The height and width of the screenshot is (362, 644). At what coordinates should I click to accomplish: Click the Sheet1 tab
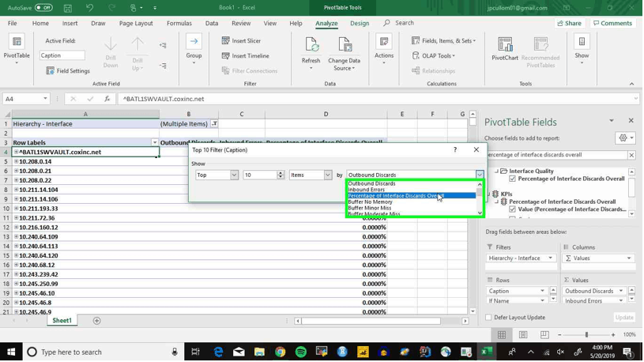[62, 320]
